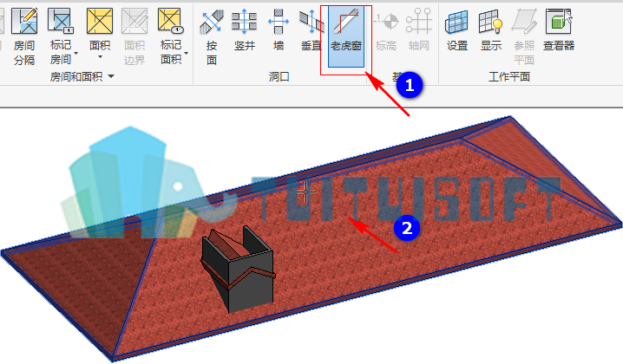Click the 竖井 shaft opening tool
This screenshot has height=364, width=623.
click(245, 31)
